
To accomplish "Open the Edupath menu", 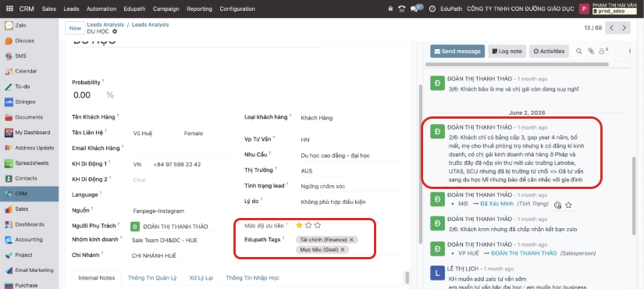I will click(135, 9).
